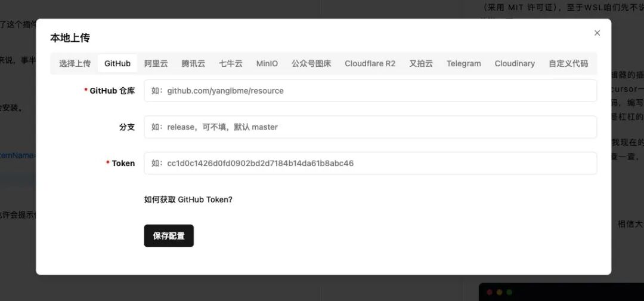Screen dimensions: 644x301
Task: Open the 阿里云 tab
Action: point(156,63)
